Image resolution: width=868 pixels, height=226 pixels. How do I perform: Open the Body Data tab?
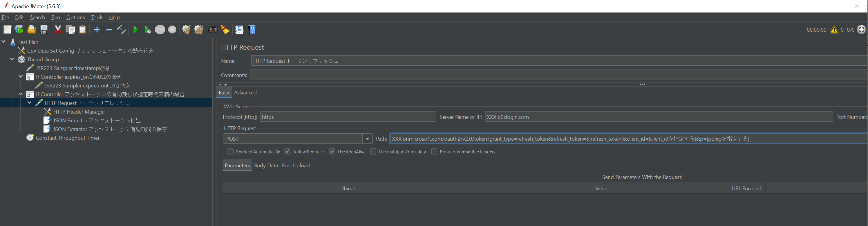point(265,166)
